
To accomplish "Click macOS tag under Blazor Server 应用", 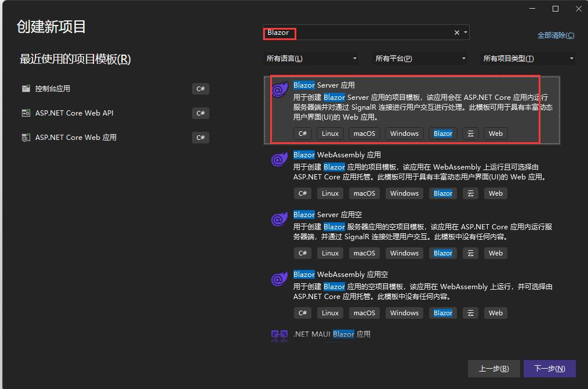I will 364,134.
